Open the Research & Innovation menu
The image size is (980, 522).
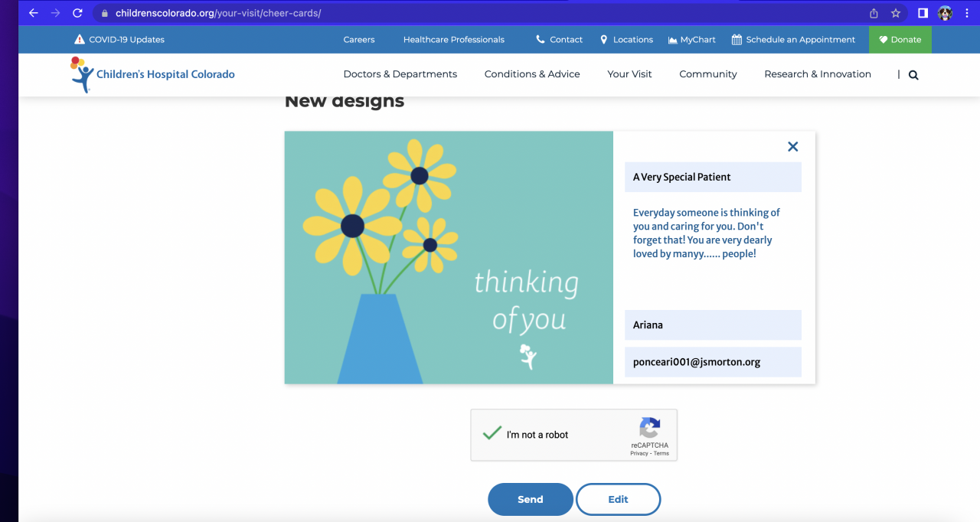click(818, 74)
